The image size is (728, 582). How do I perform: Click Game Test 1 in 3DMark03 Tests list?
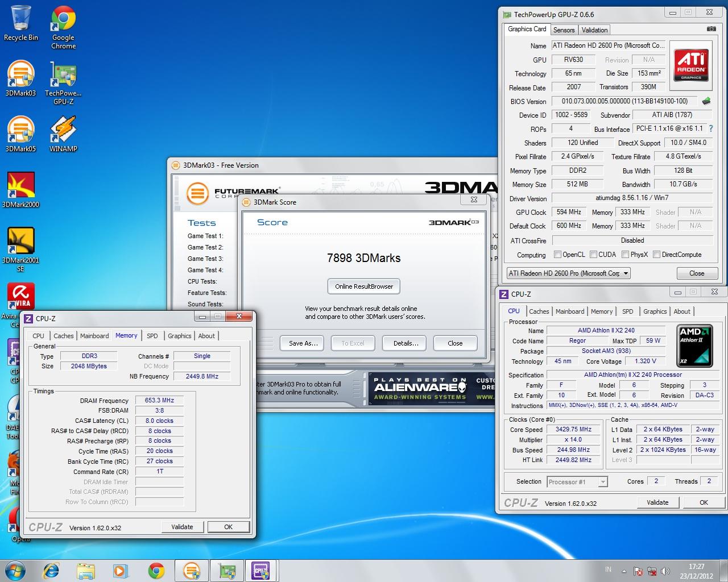coord(205,236)
